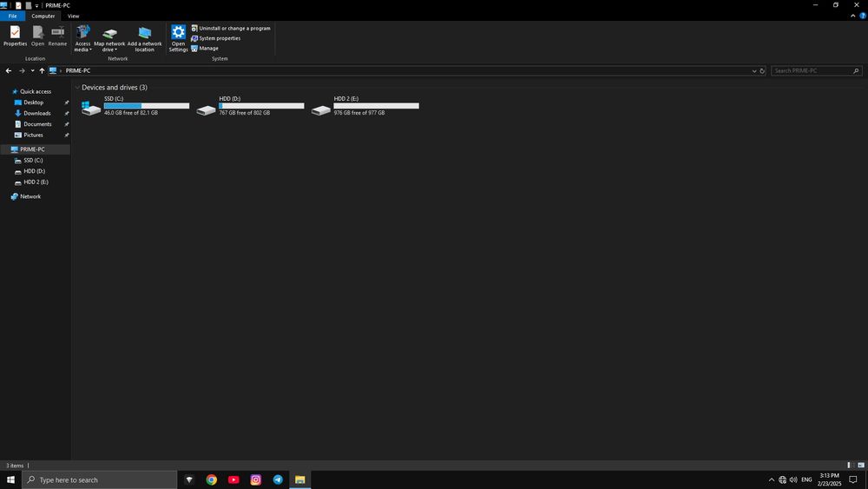The image size is (868, 489).
Task: Collapse the Devices and drives group
Action: pyautogui.click(x=77, y=88)
